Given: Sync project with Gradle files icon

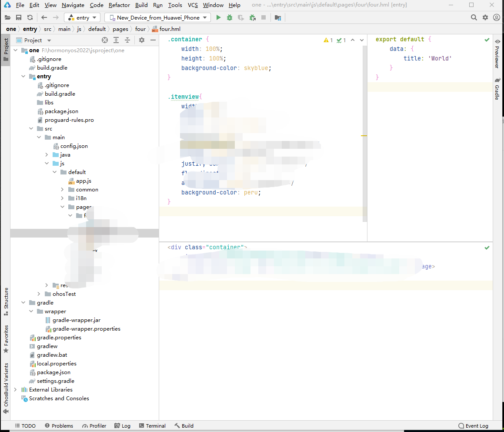Looking at the screenshot, I should point(30,17).
